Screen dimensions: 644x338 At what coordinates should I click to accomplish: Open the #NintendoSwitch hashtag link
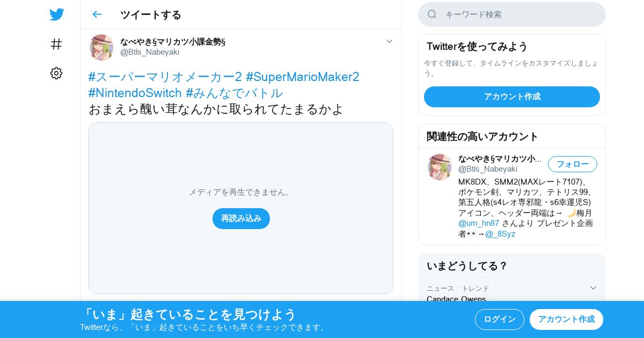(x=135, y=93)
